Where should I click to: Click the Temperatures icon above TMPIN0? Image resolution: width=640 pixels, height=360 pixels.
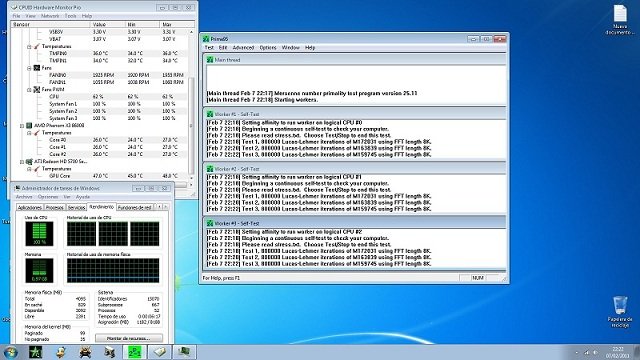pos(37,46)
